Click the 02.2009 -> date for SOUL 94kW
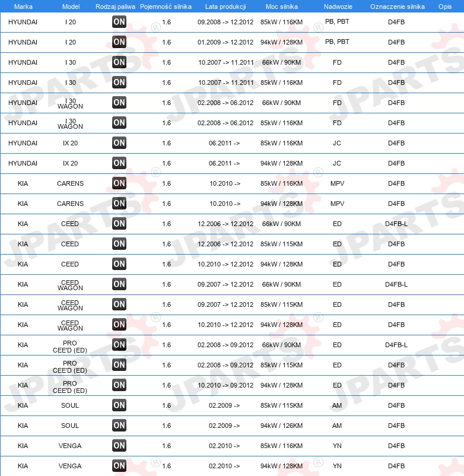This screenshot has height=476, width=464. click(x=224, y=426)
